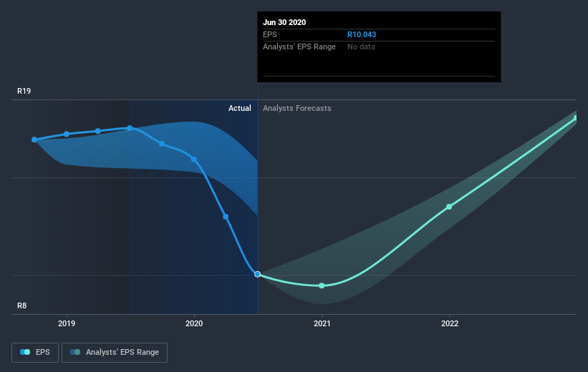The width and height of the screenshot is (588, 372).
Task: Toggle the EPS series legend label
Action: (x=44, y=352)
